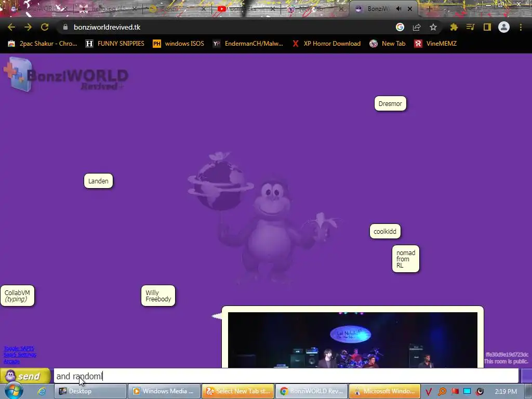Bookmark this page with the star
The image size is (532, 399).
[433, 27]
